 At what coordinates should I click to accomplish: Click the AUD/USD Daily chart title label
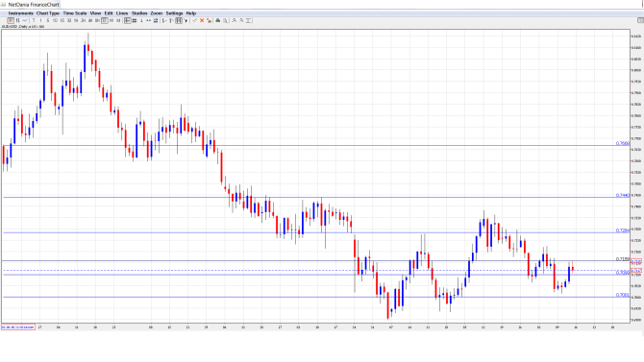(x=23, y=26)
